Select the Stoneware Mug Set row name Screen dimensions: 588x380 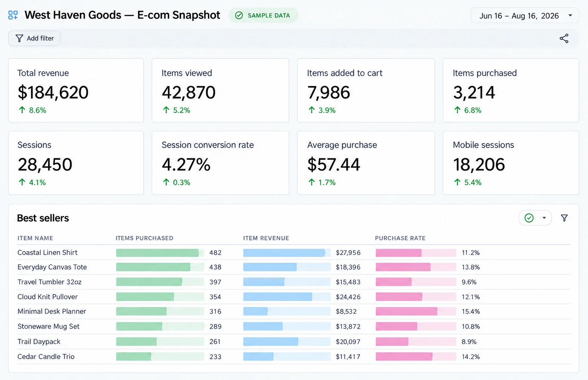point(49,326)
